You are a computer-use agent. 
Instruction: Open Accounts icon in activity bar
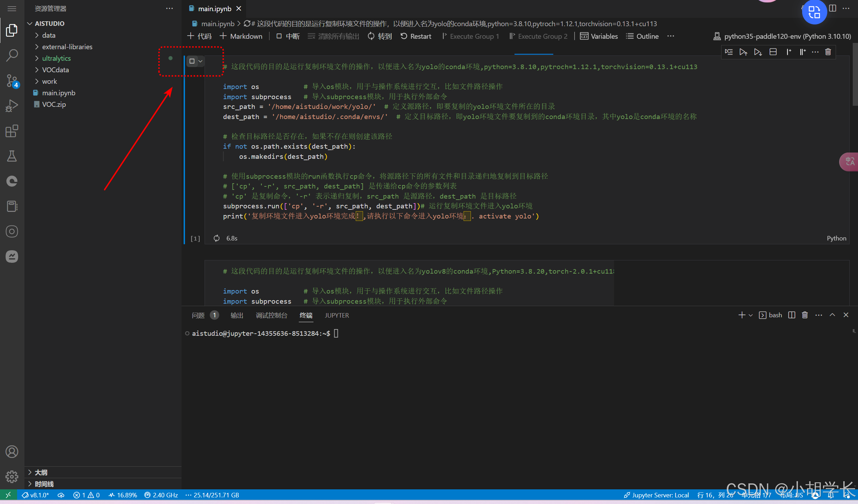click(x=12, y=452)
